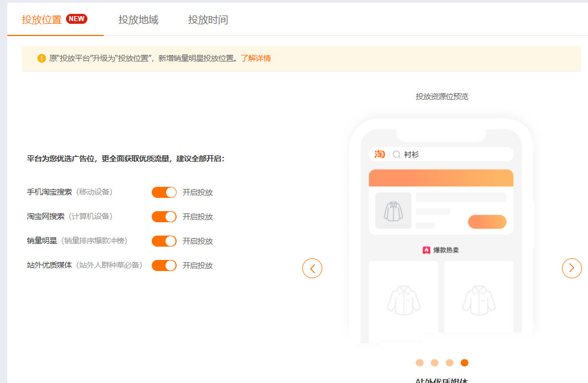Toggle 淘宝网搜索 delivery switch

click(164, 217)
